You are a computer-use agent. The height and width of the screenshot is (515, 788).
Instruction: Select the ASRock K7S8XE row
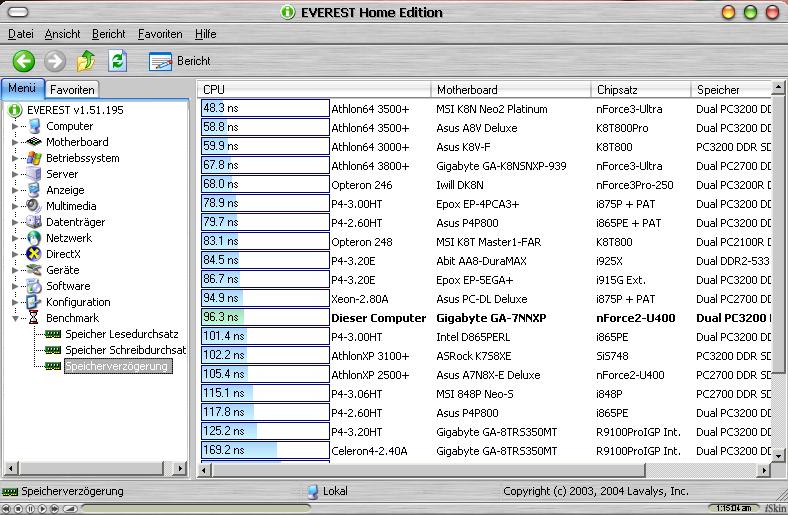[x=485, y=356]
